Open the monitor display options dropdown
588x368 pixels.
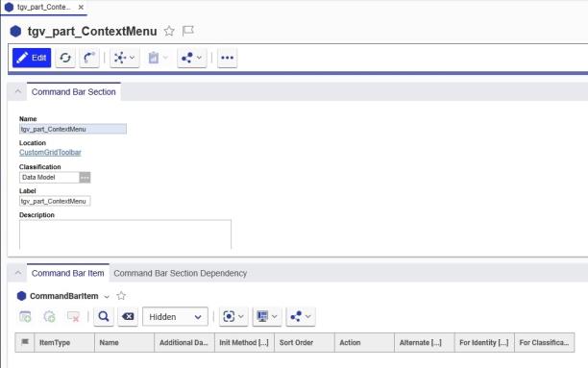tap(267, 317)
